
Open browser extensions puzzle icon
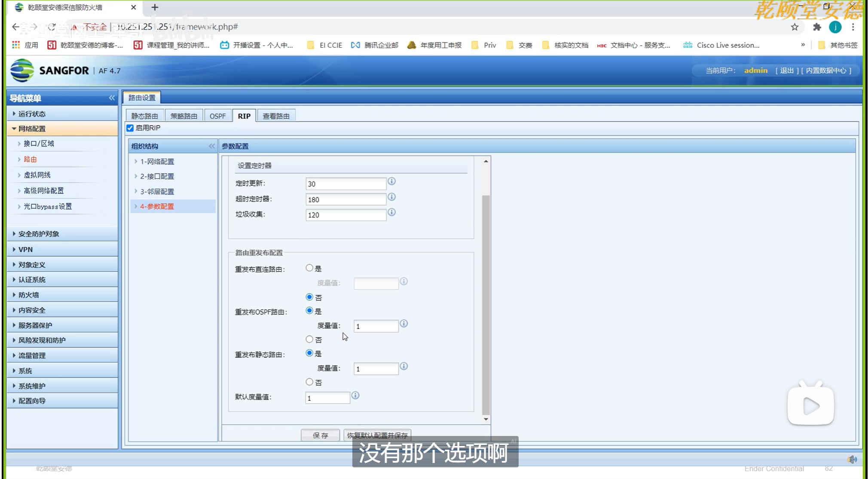816,27
